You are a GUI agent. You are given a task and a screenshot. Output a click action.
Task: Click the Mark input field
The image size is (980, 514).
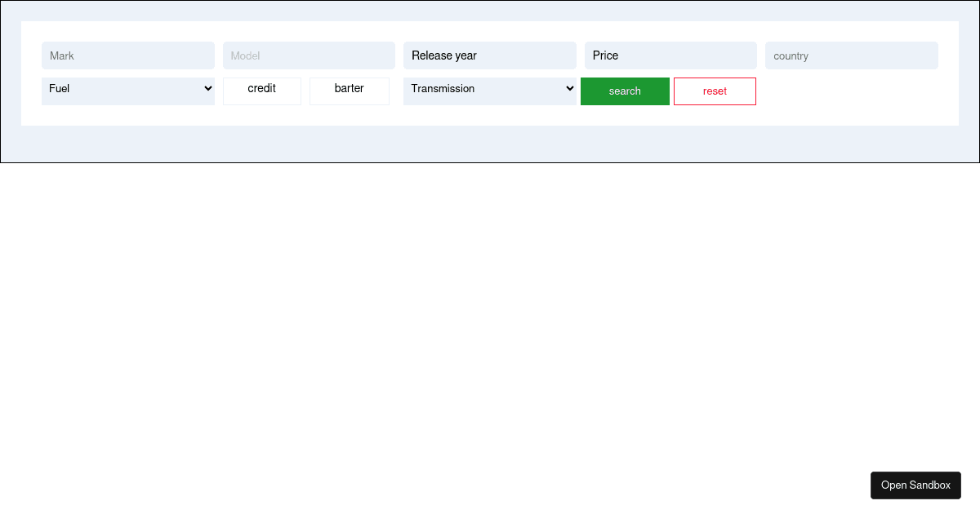click(128, 55)
